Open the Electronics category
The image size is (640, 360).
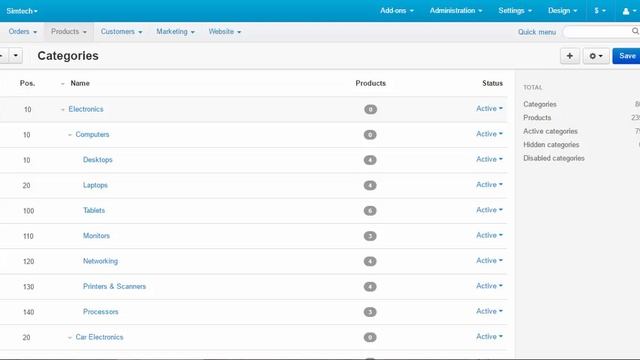[86, 109]
